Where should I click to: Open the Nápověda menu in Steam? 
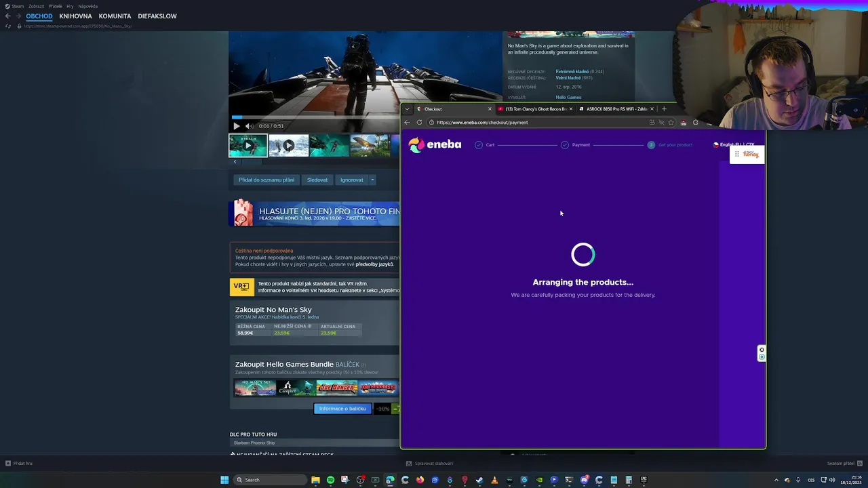click(87, 6)
